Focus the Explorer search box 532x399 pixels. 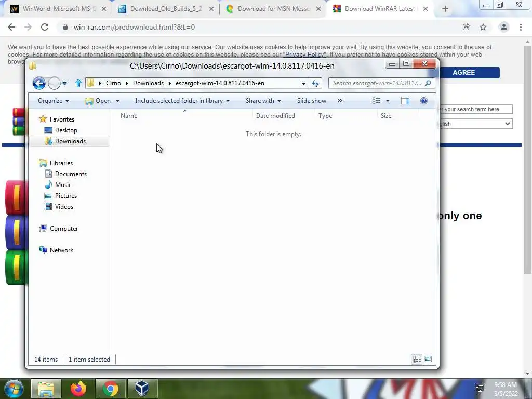(x=381, y=83)
